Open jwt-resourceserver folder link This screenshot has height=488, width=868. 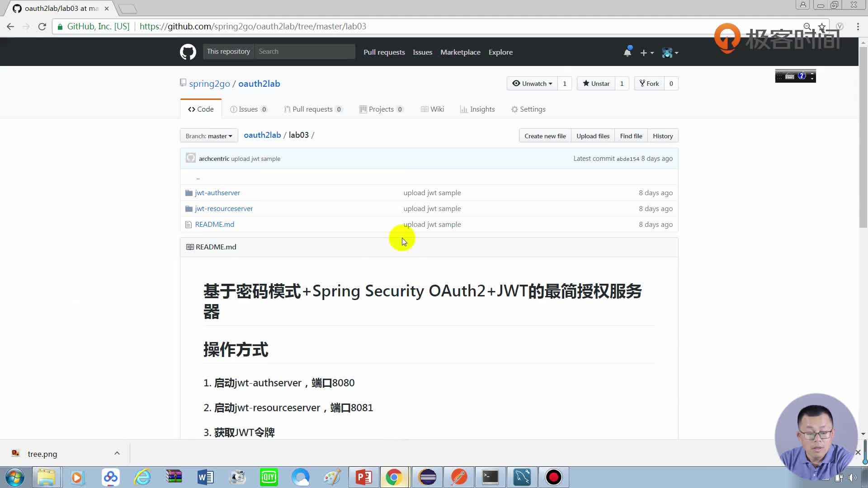click(x=224, y=209)
